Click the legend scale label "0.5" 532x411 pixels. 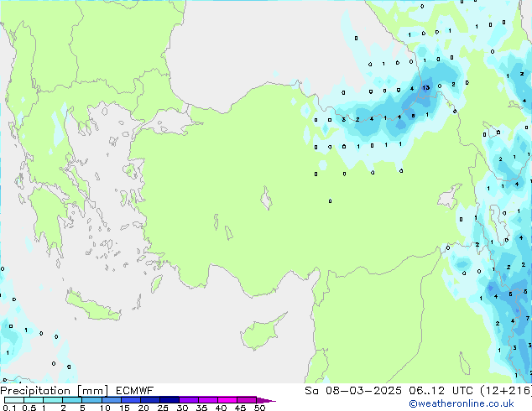pyautogui.click(x=29, y=408)
